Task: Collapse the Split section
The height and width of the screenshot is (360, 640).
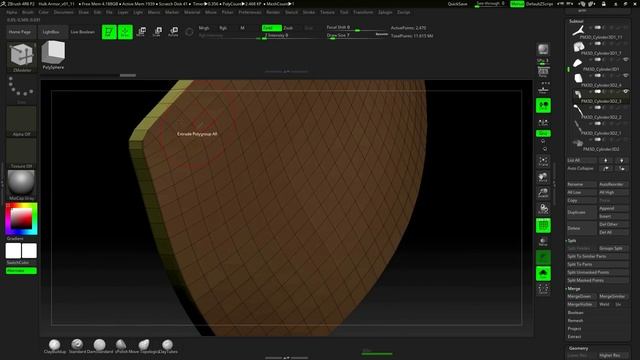Action: tap(572, 240)
